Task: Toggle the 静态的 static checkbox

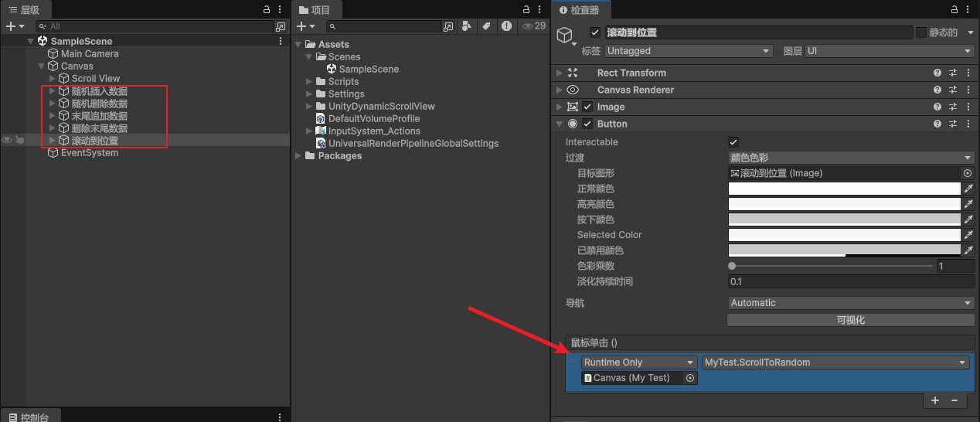Action: (920, 32)
